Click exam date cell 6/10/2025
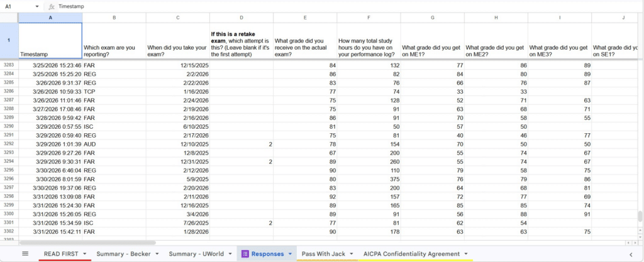The height and width of the screenshot is (262, 644). pos(177,127)
